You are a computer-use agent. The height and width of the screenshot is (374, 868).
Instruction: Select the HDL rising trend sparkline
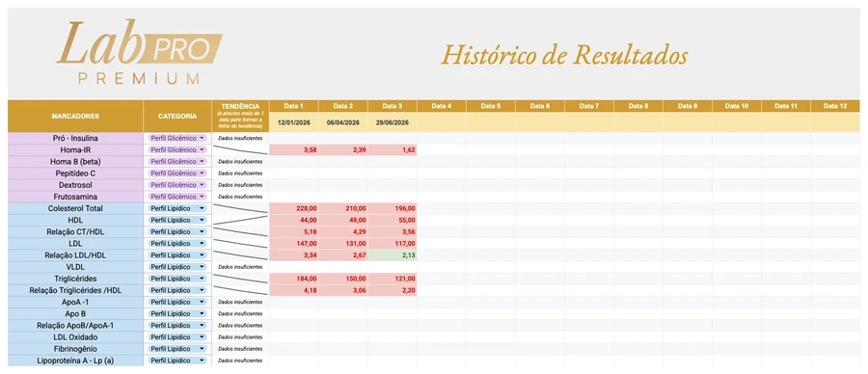[240, 220]
